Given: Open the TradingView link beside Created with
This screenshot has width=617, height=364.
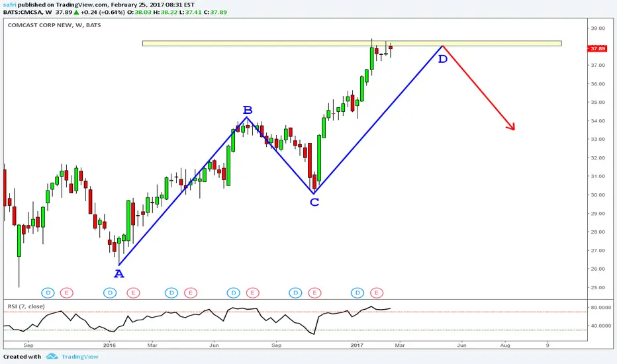Looking at the screenshot, I should point(80,357).
